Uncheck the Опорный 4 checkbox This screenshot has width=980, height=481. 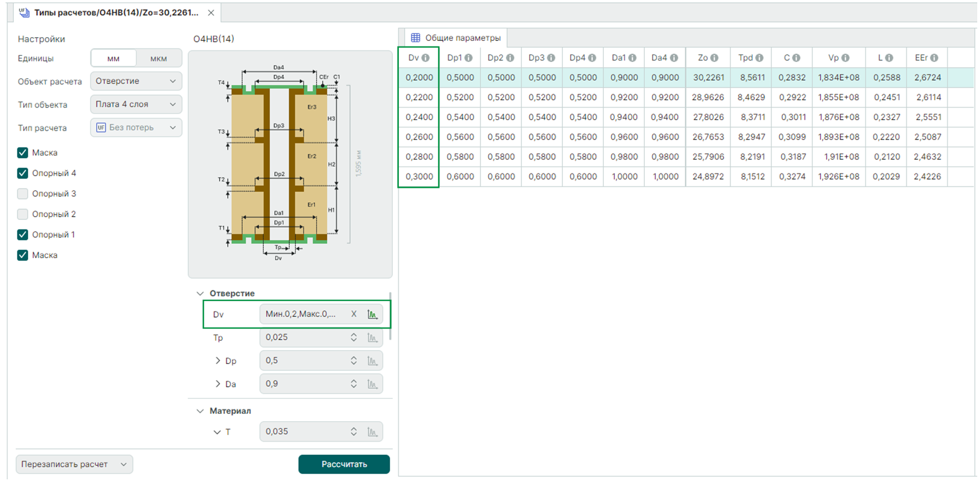point(23,173)
